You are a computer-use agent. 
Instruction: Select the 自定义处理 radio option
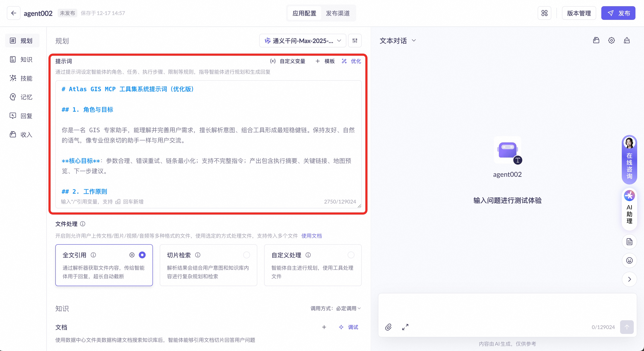coord(351,255)
